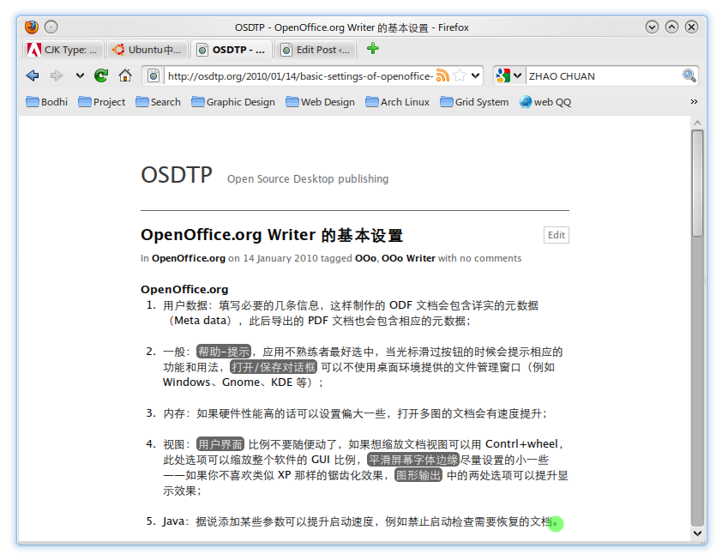Viewport: 728px width, 560px height.
Task: Open the Graphic Design bookmarks folder
Action: pyautogui.click(x=233, y=102)
